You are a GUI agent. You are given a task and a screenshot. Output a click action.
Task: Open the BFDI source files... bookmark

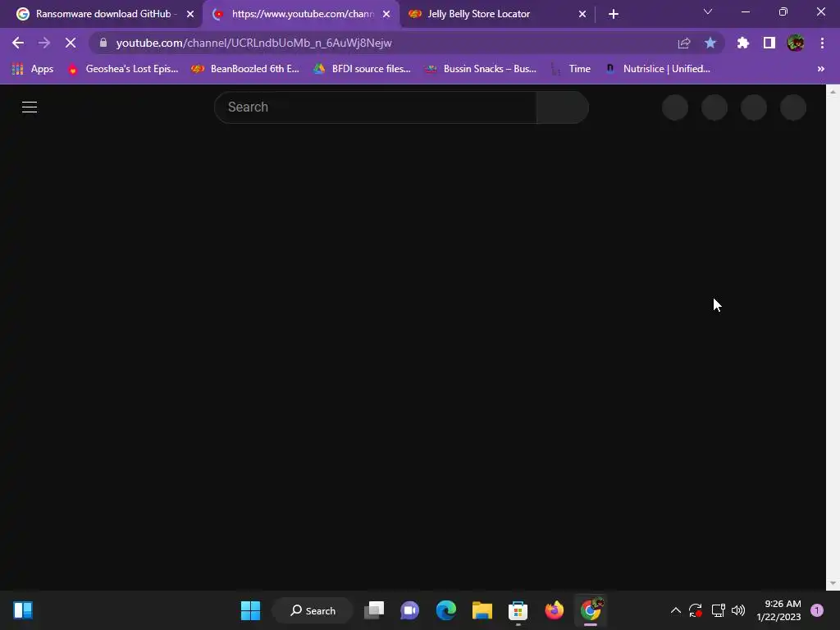coord(362,69)
